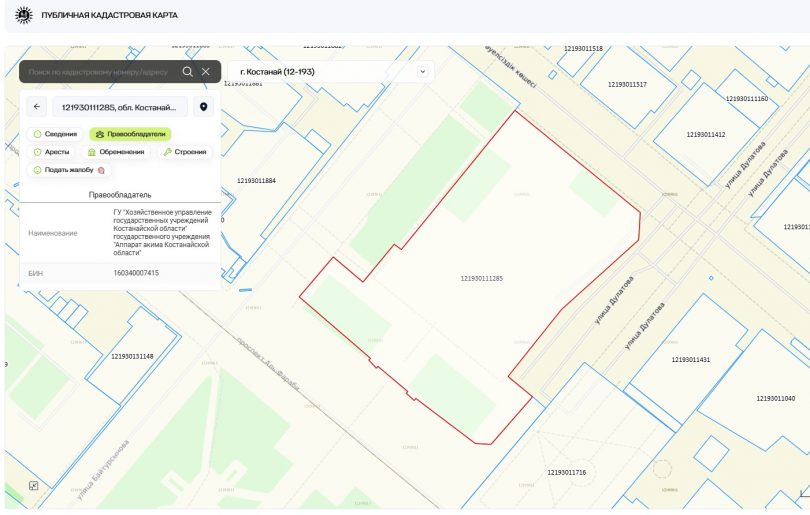Click the cadastral search input field
The width and height of the screenshot is (810, 515).
point(100,72)
